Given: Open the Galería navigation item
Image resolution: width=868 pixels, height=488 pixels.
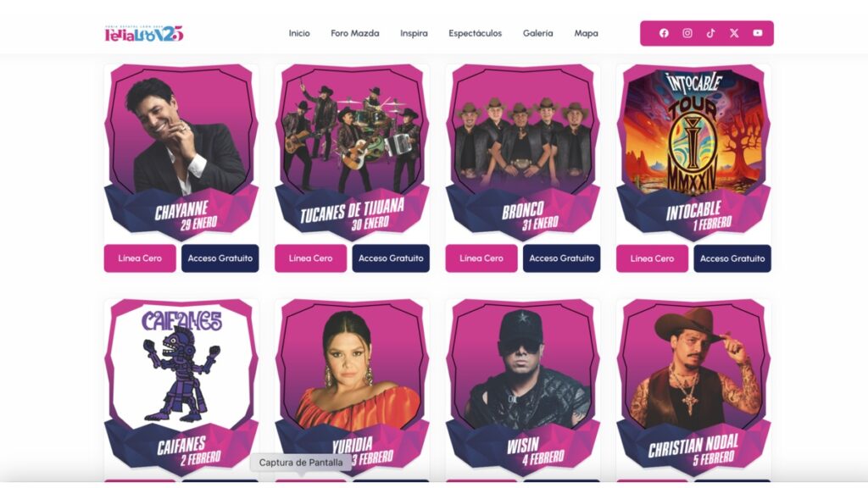Looking at the screenshot, I should [537, 33].
